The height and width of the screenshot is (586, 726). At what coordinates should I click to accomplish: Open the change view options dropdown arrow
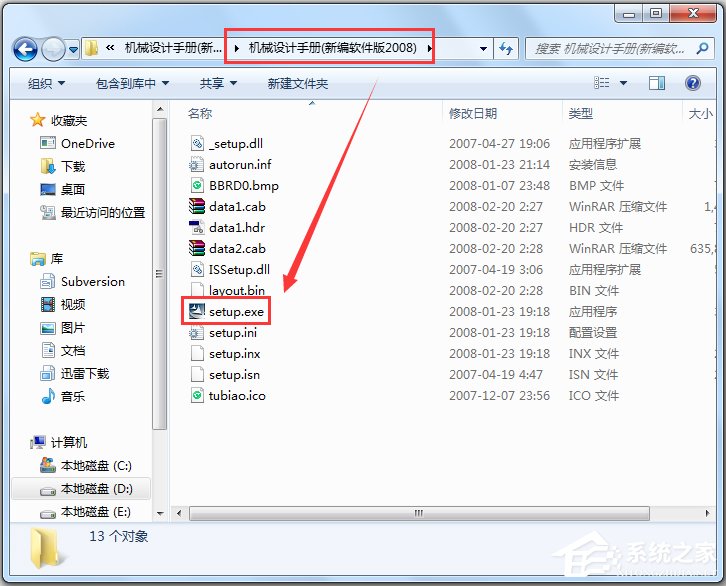(x=624, y=84)
